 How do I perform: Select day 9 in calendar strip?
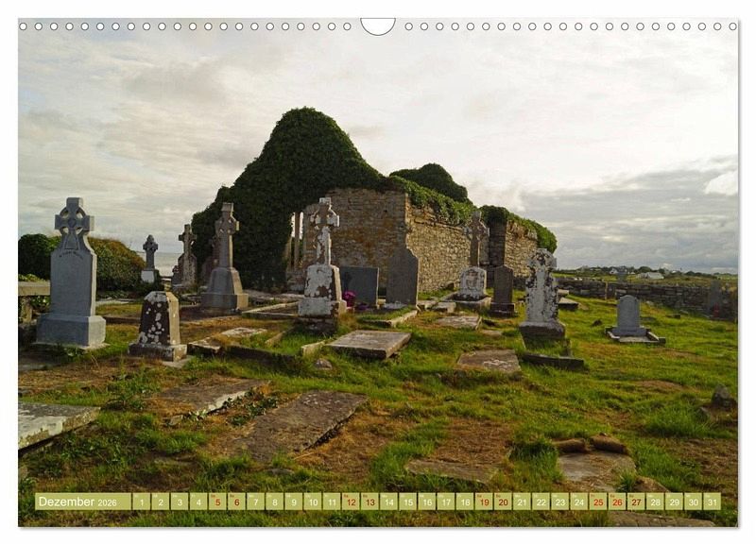[294, 502]
